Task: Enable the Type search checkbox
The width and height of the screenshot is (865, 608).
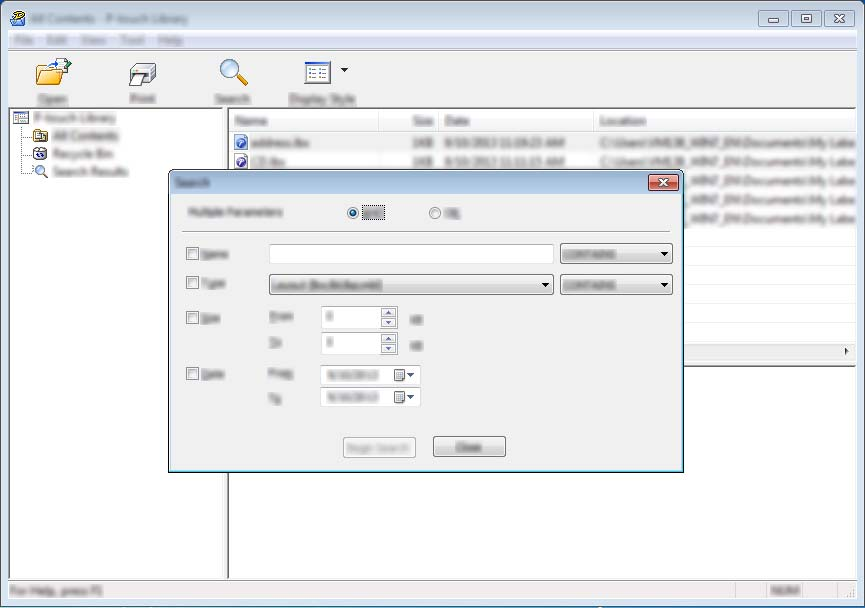Action: coord(192,283)
